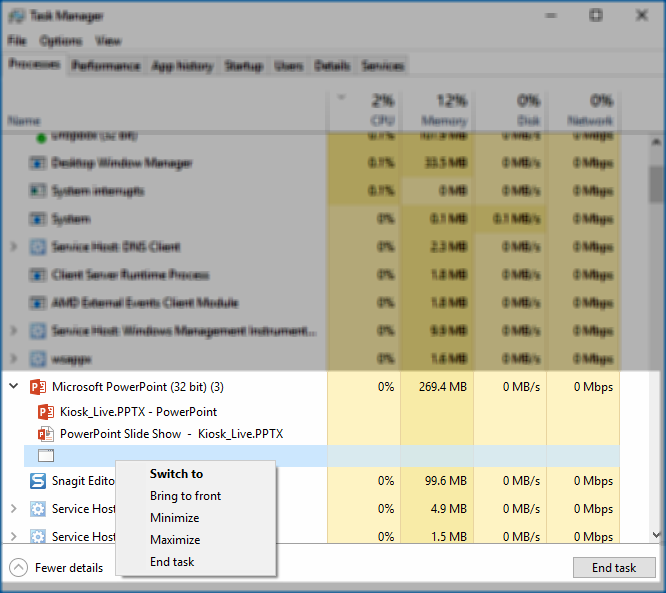
Task: Expand the Service Host row using 4.9 MB
Action: click(x=14, y=508)
